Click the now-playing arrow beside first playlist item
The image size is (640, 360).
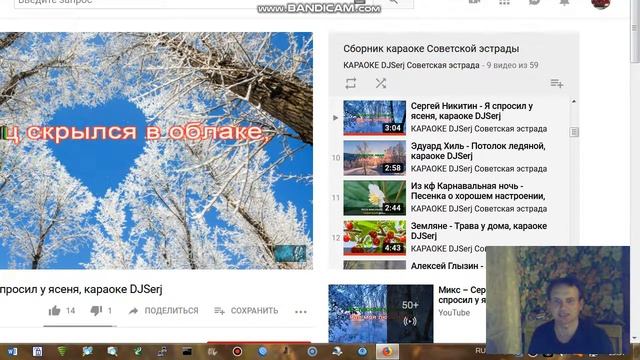[x=336, y=118]
